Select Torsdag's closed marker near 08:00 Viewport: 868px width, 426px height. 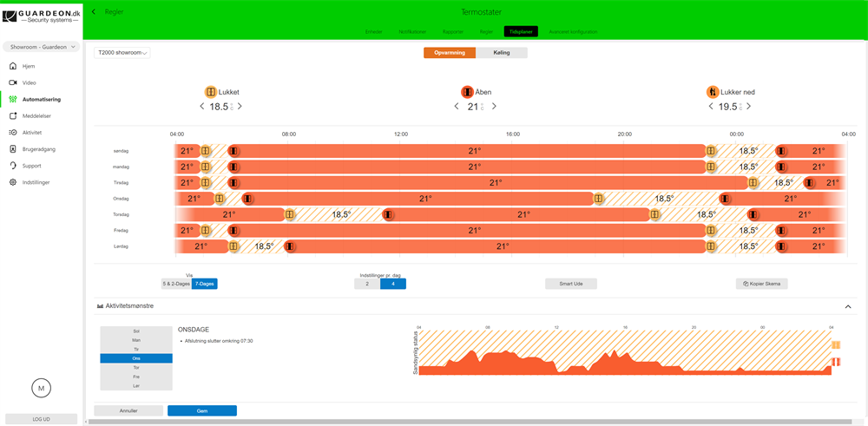point(289,214)
